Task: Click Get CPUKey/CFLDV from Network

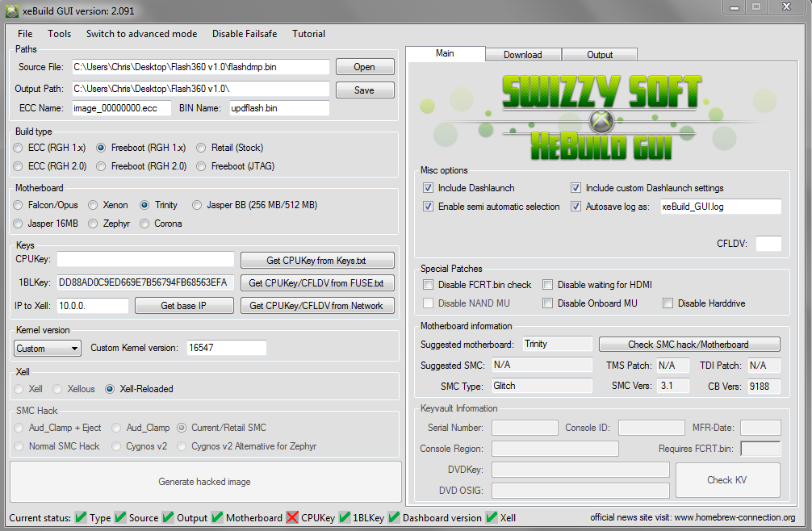Action: (x=317, y=306)
